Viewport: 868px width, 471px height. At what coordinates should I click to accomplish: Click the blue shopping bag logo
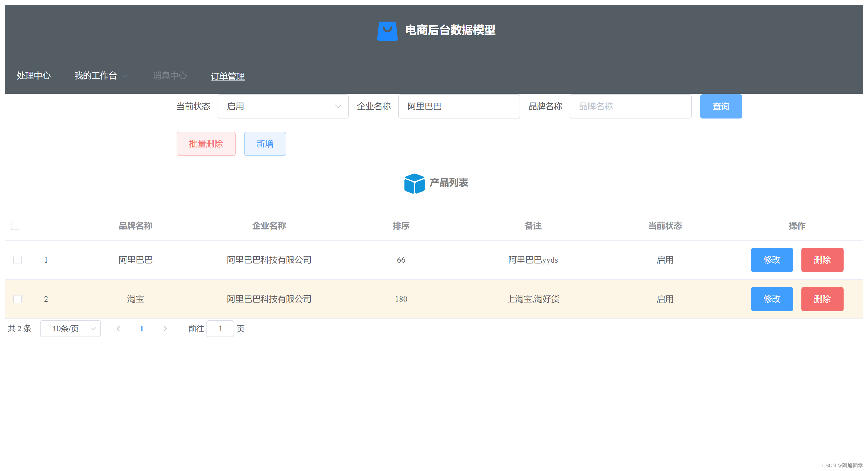tap(387, 31)
